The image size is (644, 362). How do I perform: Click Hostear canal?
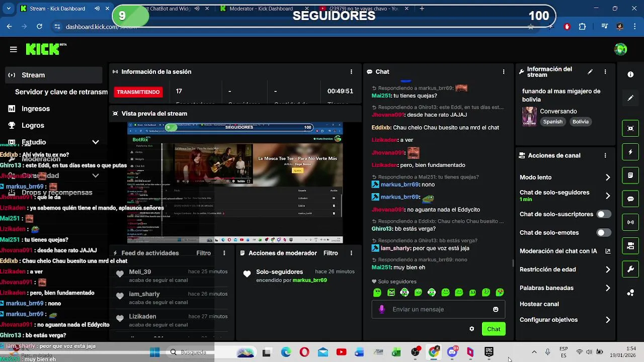(x=539, y=304)
